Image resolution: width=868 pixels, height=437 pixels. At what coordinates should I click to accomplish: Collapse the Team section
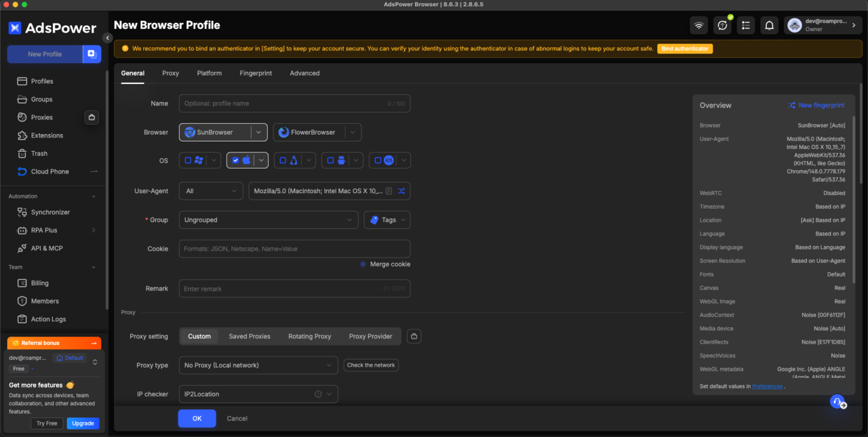pos(94,267)
